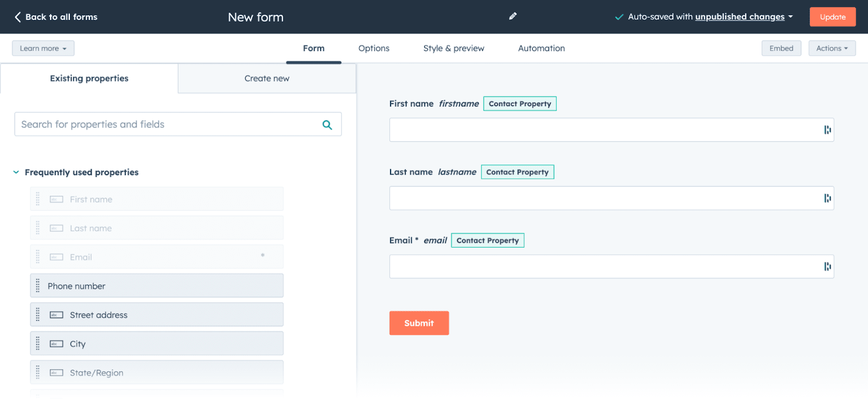
Task: Click the Last name input field
Action: tap(611, 198)
